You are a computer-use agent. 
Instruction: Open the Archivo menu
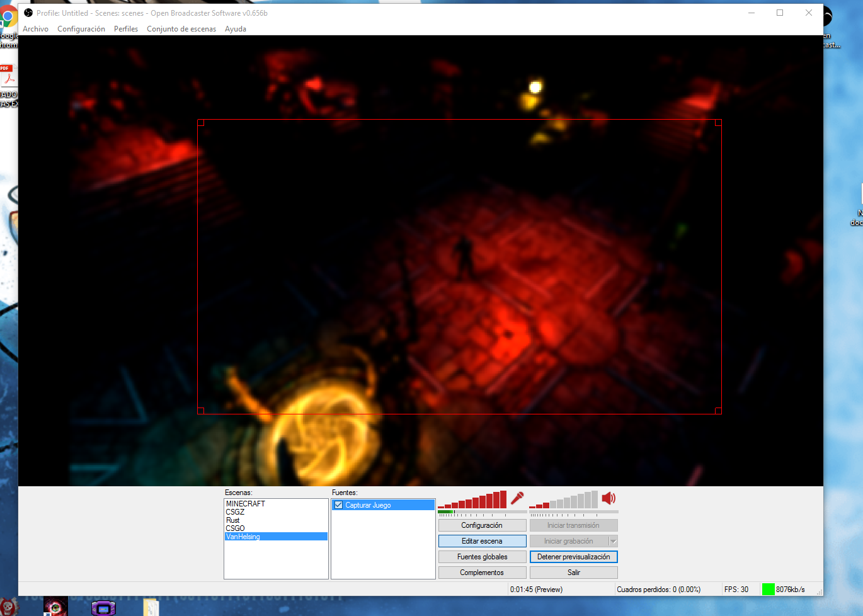coord(35,29)
